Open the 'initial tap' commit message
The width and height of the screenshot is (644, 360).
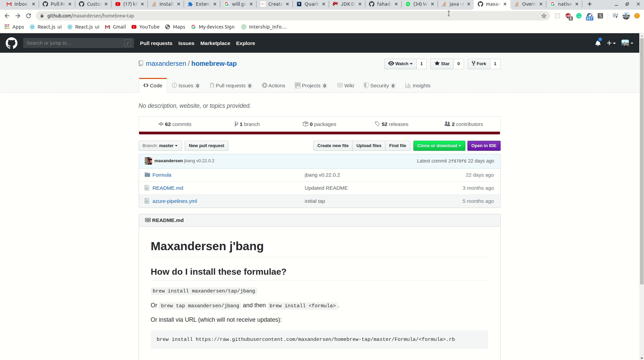[x=315, y=201]
